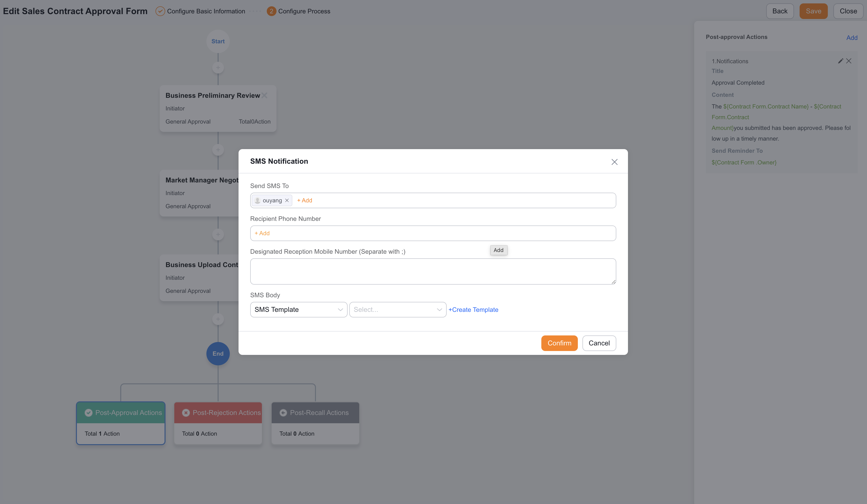Click the Post-Rejection X circle icon
The height and width of the screenshot is (504, 867).
point(186,413)
